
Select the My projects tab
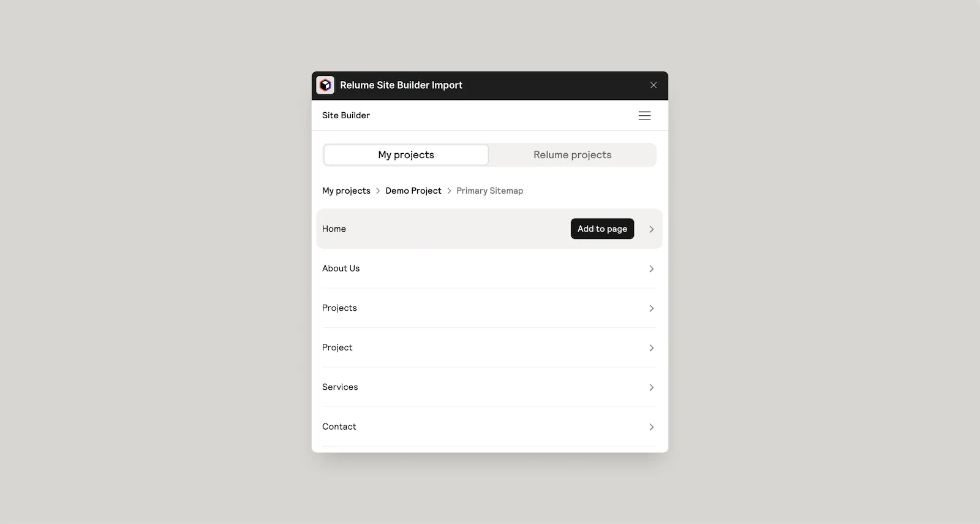pos(405,154)
